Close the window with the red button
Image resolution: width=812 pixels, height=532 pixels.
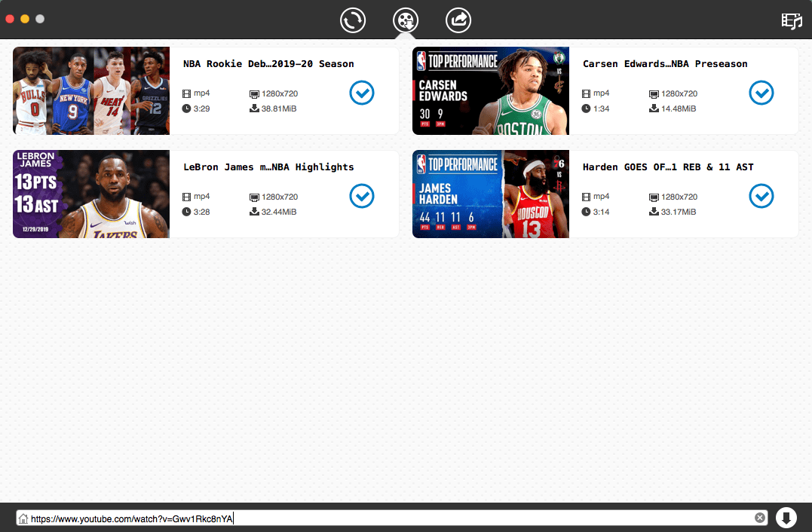[x=9, y=19]
